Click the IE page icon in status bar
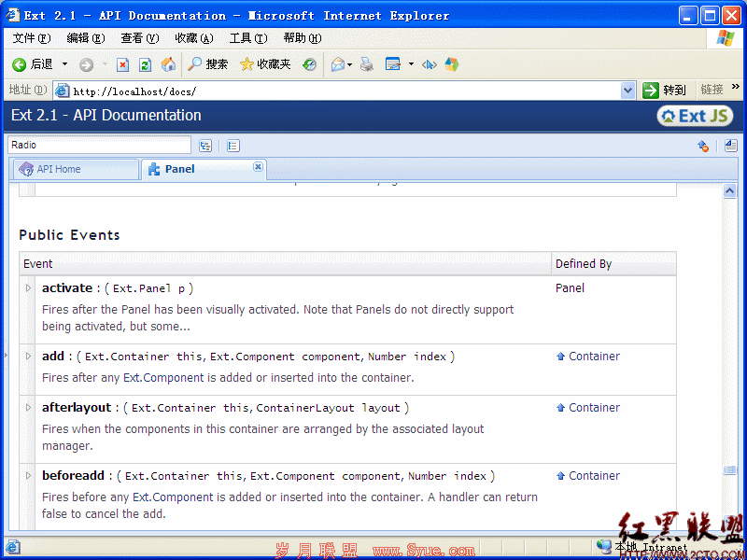The height and width of the screenshot is (560, 747). point(13,546)
